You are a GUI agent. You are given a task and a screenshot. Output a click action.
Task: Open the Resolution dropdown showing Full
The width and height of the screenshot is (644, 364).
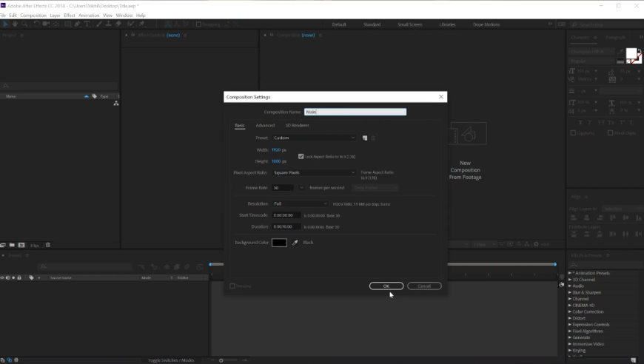coord(301,204)
